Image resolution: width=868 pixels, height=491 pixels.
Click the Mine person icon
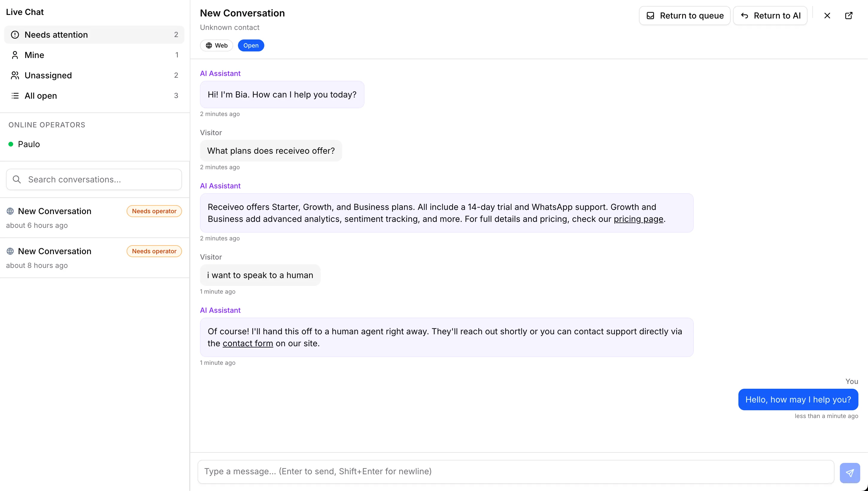click(x=15, y=55)
